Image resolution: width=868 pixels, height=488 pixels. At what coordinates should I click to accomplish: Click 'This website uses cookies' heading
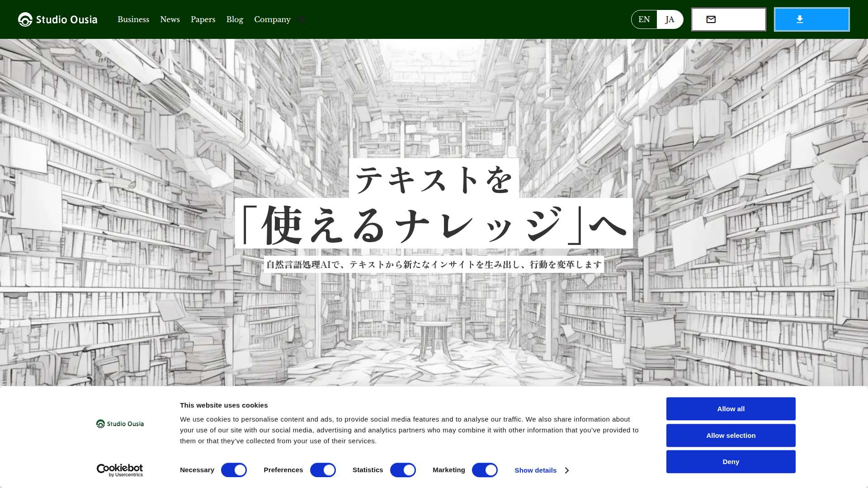[224, 405]
